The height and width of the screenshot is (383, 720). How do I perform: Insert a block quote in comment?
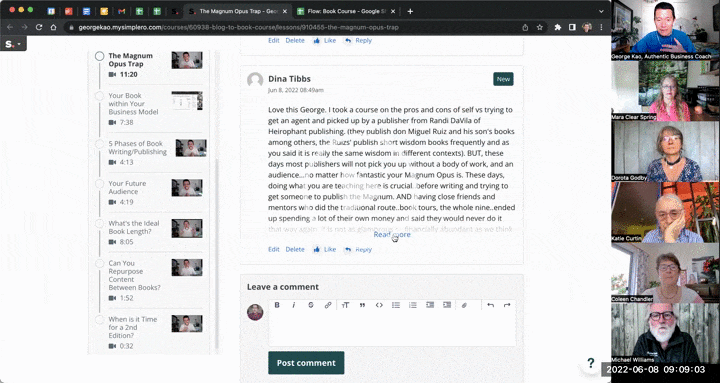click(362, 305)
